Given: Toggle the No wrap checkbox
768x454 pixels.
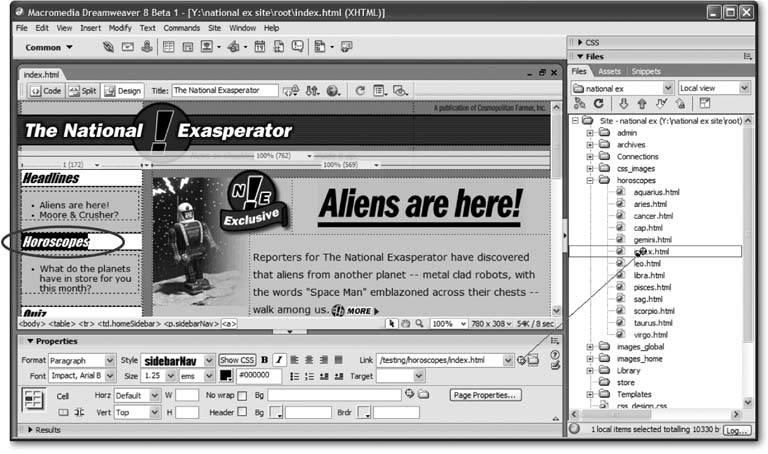Looking at the screenshot, I should (x=242, y=396).
